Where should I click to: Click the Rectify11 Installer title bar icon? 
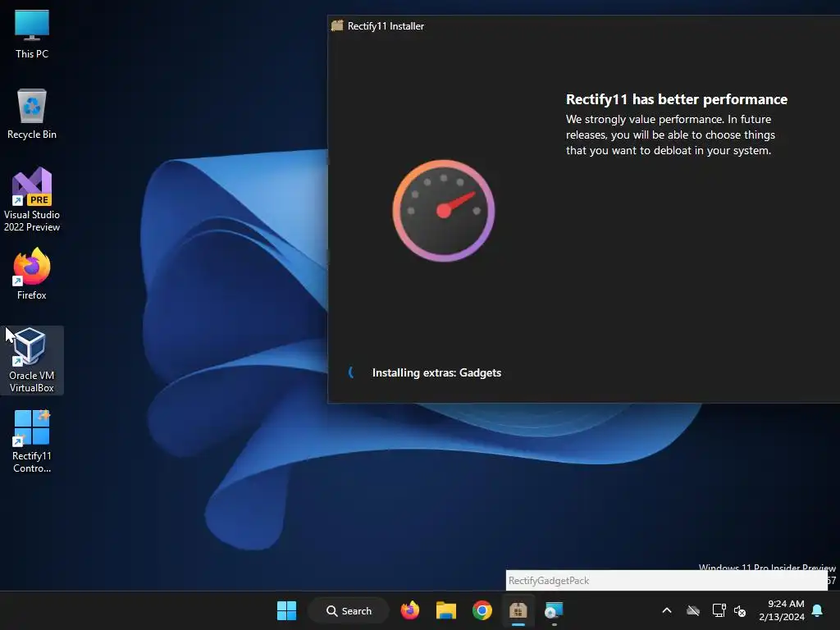pyautogui.click(x=337, y=25)
